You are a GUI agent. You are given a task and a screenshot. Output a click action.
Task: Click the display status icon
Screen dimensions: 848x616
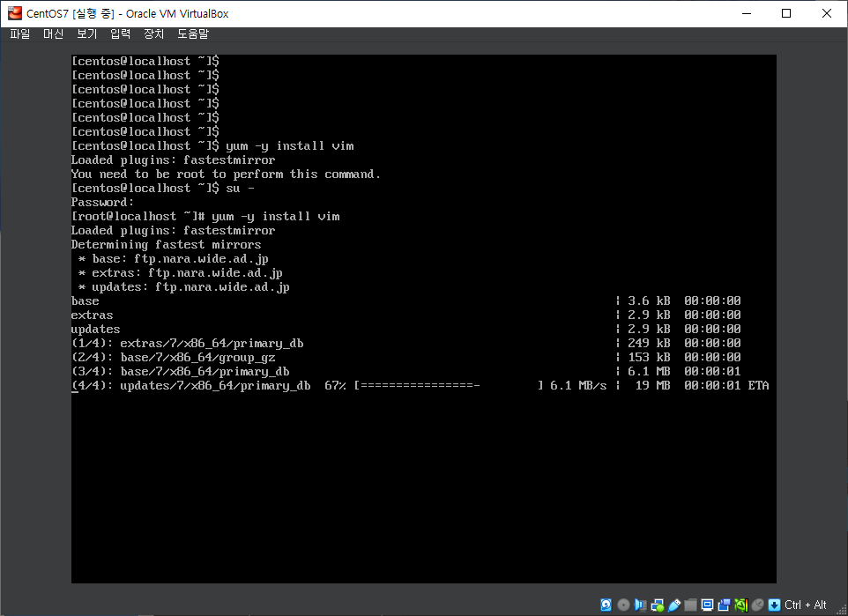pyautogui.click(x=707, y=605)
